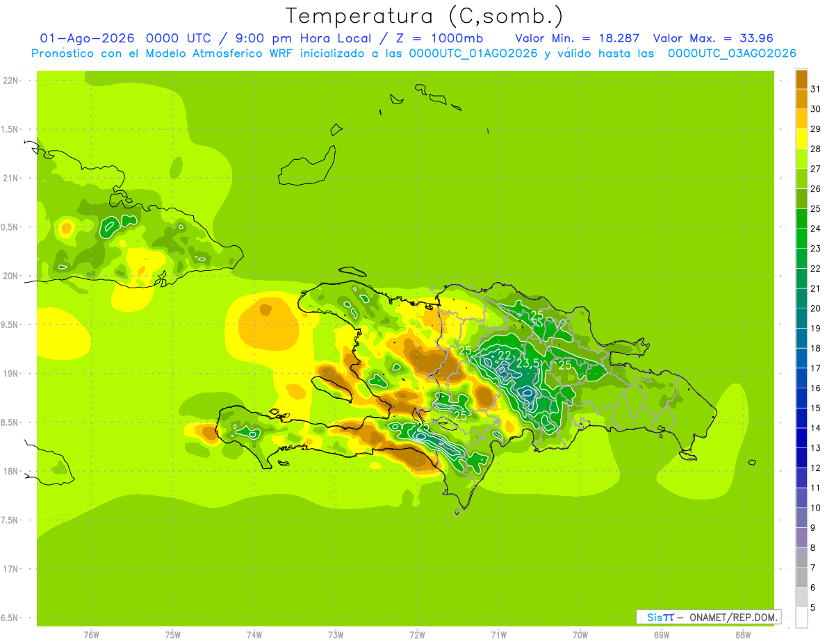The height and width of the screenshot is (644, 834).
Task: Click the brown legend swatch above 31
Action: coord(801,79)
